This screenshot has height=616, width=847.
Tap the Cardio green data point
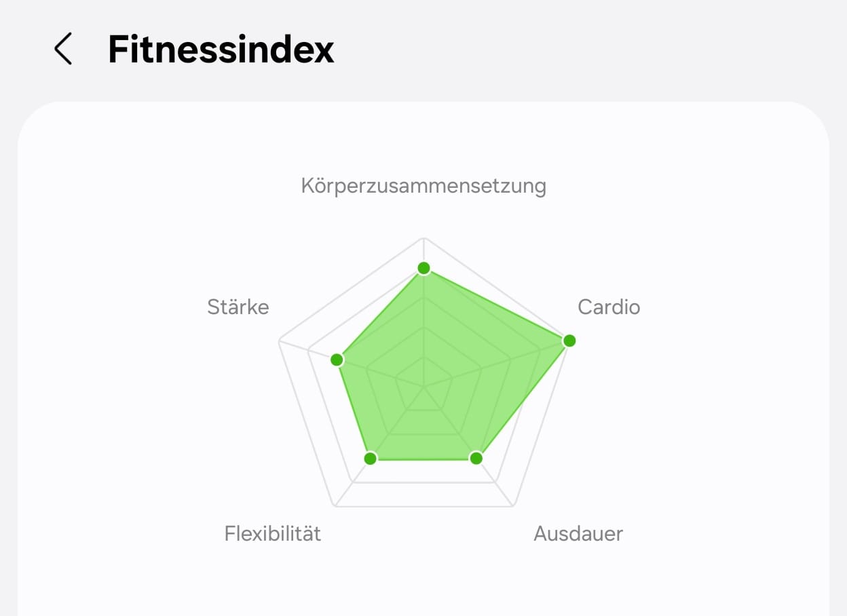[x=569, y=340]
